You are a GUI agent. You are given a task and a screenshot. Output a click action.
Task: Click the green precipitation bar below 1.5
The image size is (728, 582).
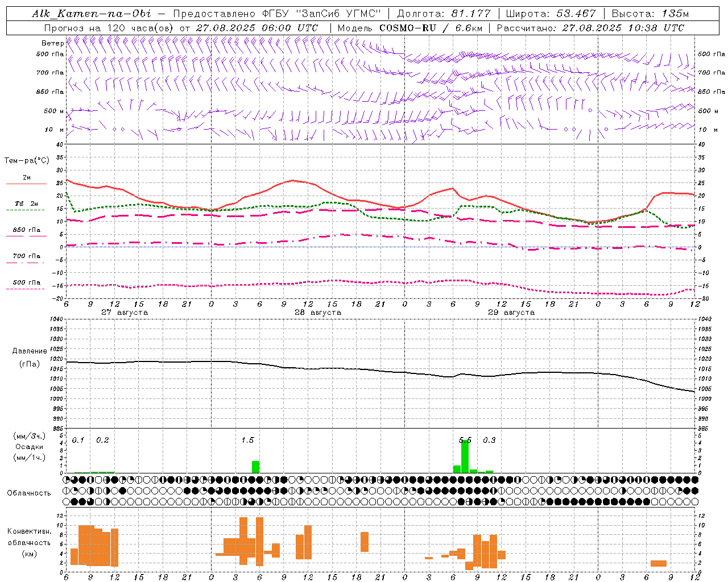coord(256,467)
